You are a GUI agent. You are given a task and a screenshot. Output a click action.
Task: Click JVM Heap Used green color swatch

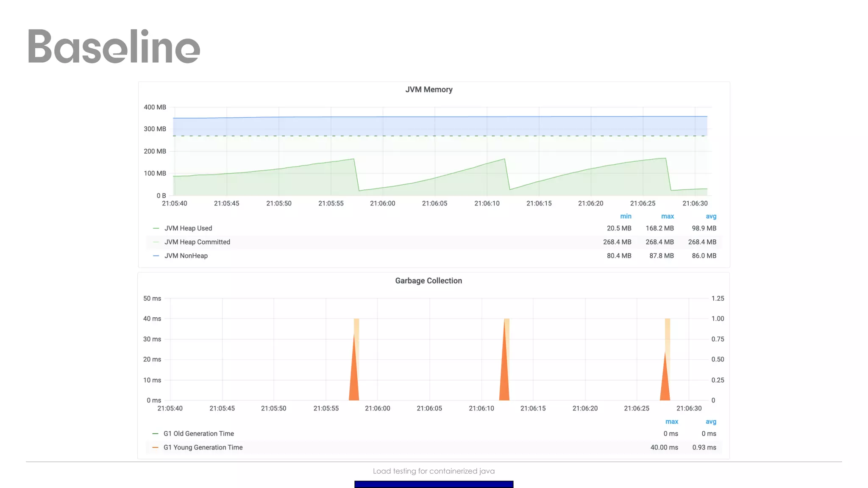coord(156,228)
